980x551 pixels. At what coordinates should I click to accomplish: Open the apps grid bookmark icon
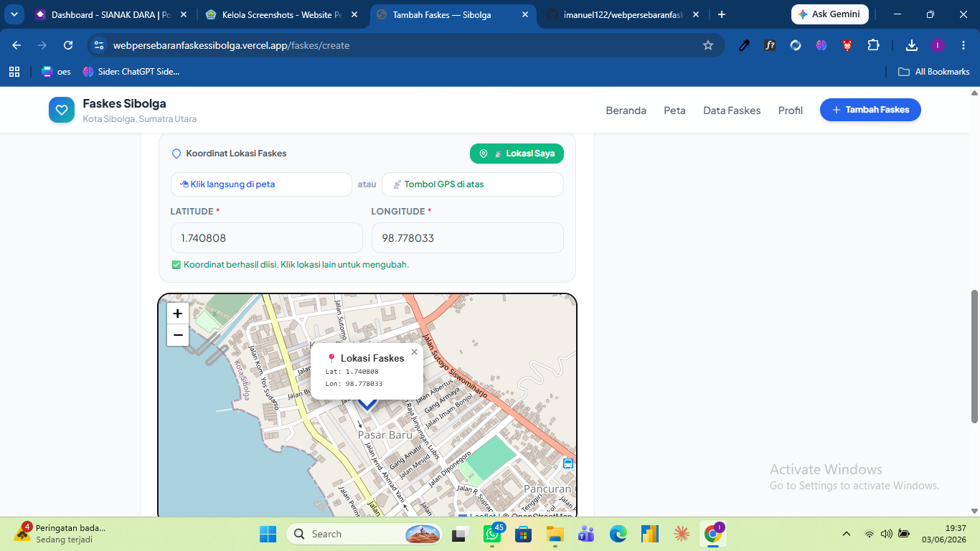pyautogui.click(x=14, y=72)
